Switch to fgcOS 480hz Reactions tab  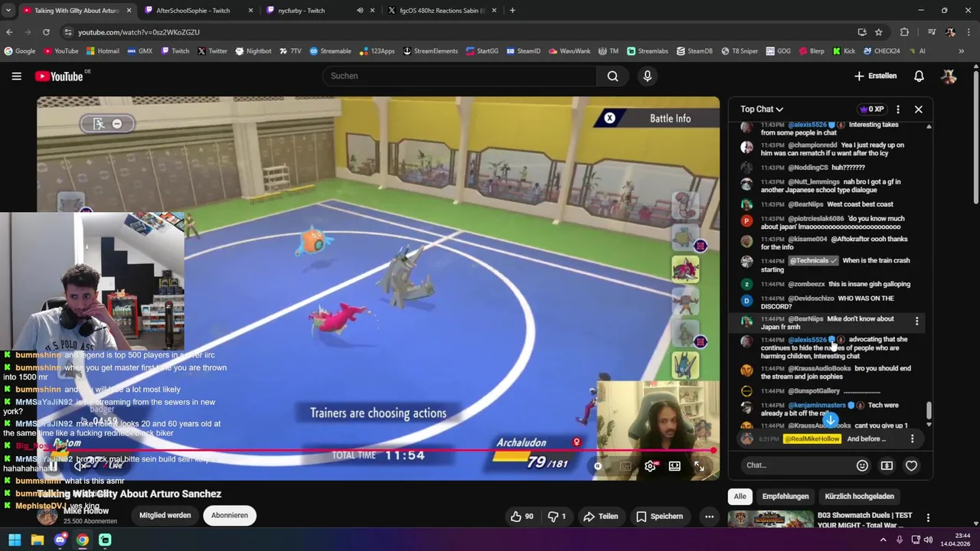(x=442, y=11)
